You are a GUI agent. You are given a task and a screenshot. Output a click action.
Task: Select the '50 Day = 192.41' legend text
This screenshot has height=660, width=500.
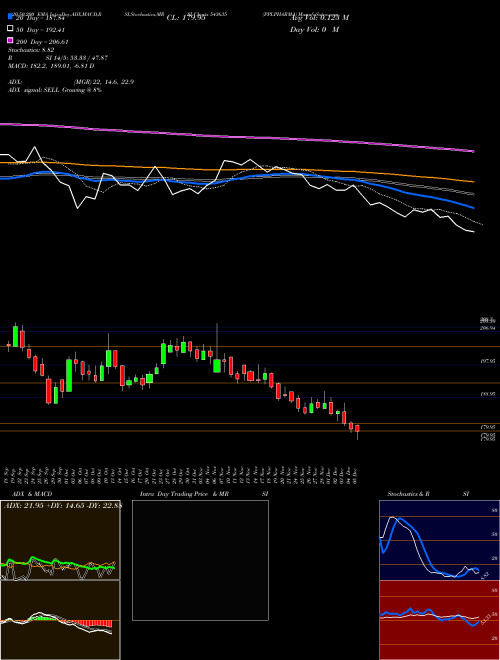(x=41, y=30)
